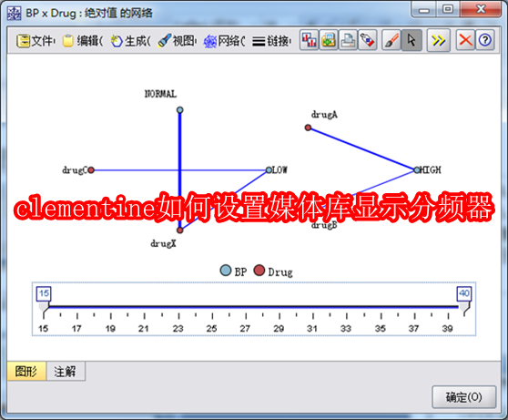Click the tag label toolbar icon

click(368, 40)
